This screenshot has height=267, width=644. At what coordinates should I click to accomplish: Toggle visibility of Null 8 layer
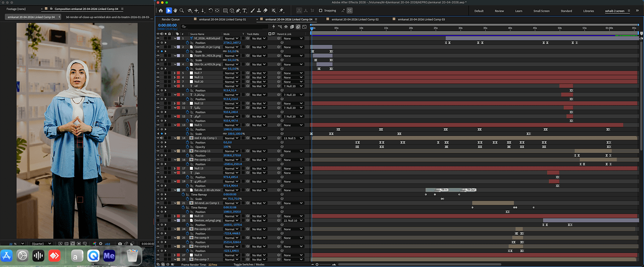point(158,255)
